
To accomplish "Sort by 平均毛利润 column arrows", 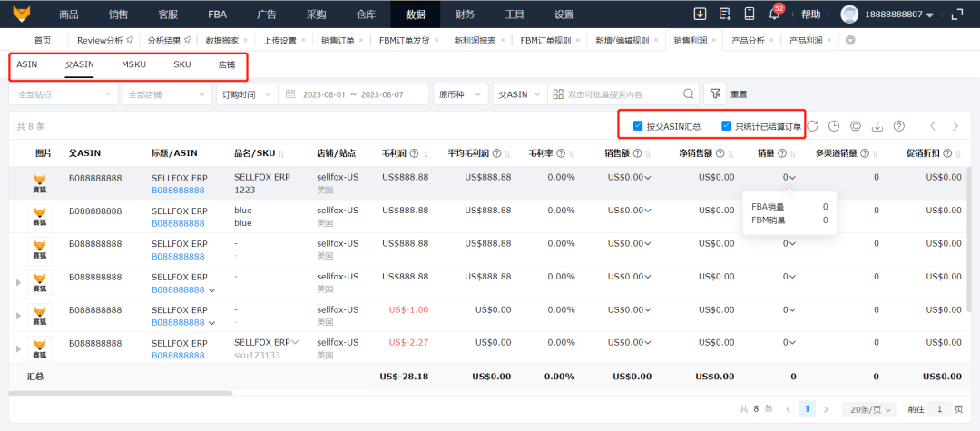I will pos(507,153).
